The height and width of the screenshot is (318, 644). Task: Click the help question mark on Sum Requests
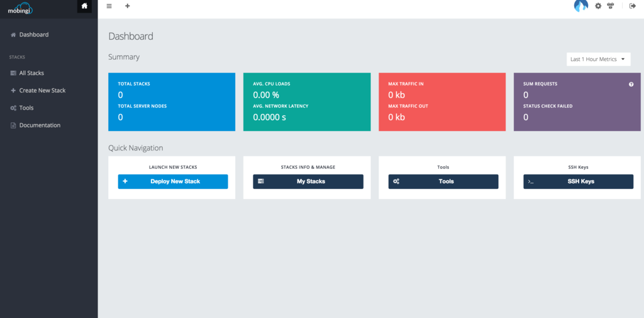pyautogui.click(x=631, y=84)
